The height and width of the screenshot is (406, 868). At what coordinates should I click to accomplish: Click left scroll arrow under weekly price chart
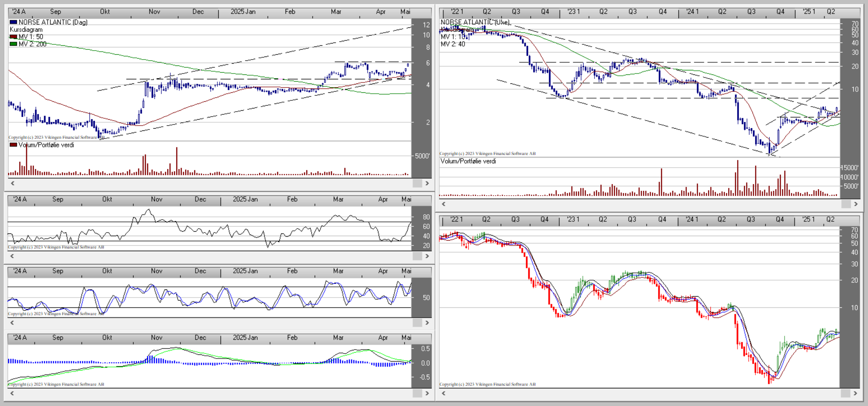(444, 204)
